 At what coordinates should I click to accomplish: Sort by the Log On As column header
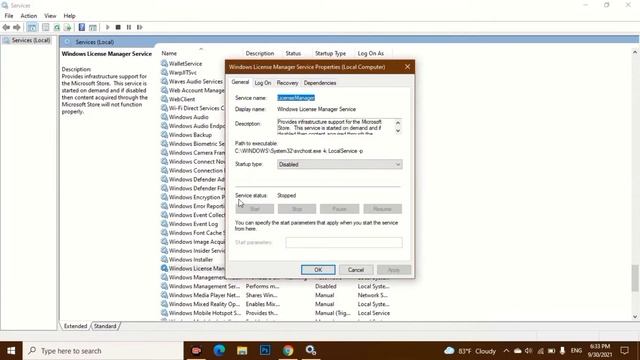click(371, 53)
